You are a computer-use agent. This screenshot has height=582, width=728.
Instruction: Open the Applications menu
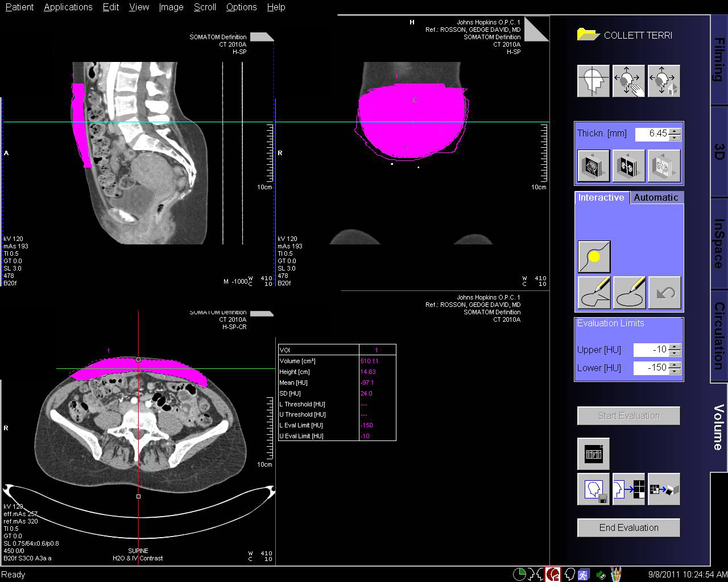[68, 7]
